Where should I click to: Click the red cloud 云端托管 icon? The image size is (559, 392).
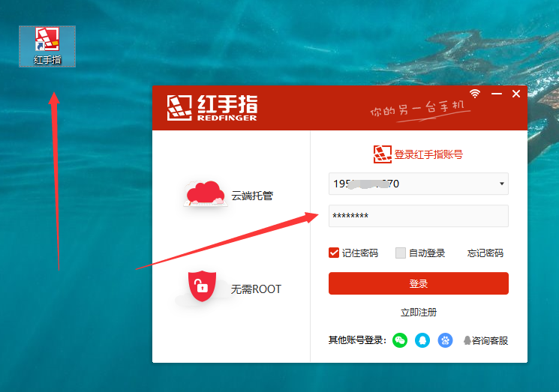pos(206,194)
